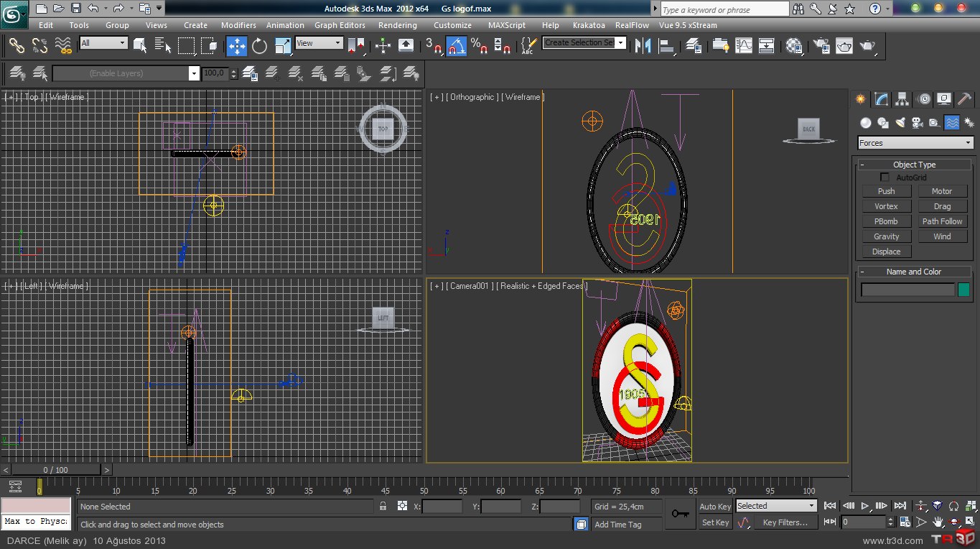The height and width of the screenshot is (549, 980).
Task: Click the Wind button
Action: [942, 236]
